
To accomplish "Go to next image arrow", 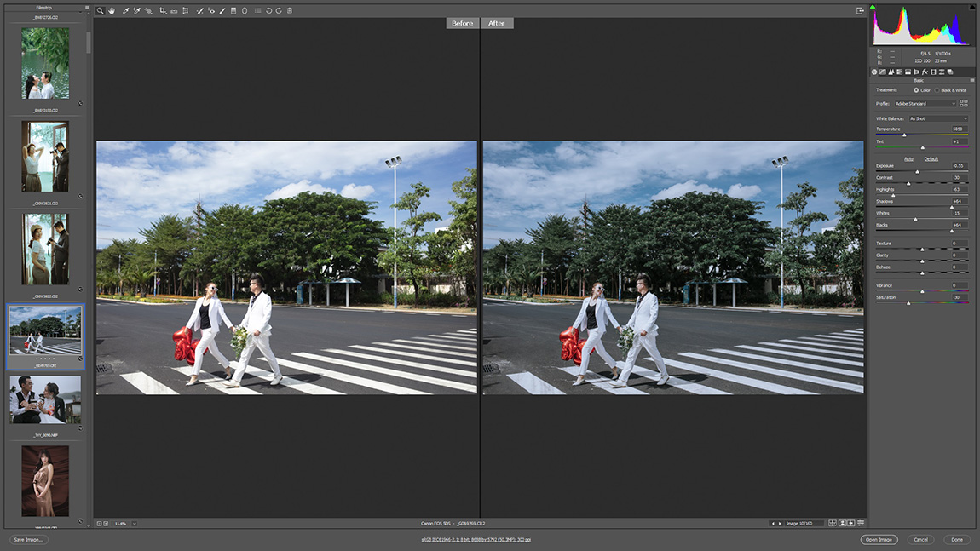I will 780,524.
